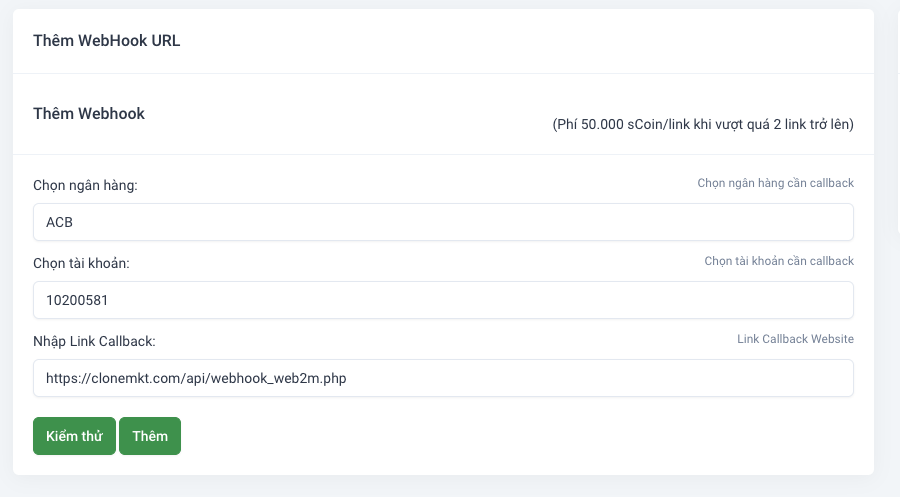900x497 pixels.
Task: Expand the Chọn tài khoản account dropdown
Action: point(443,300)
